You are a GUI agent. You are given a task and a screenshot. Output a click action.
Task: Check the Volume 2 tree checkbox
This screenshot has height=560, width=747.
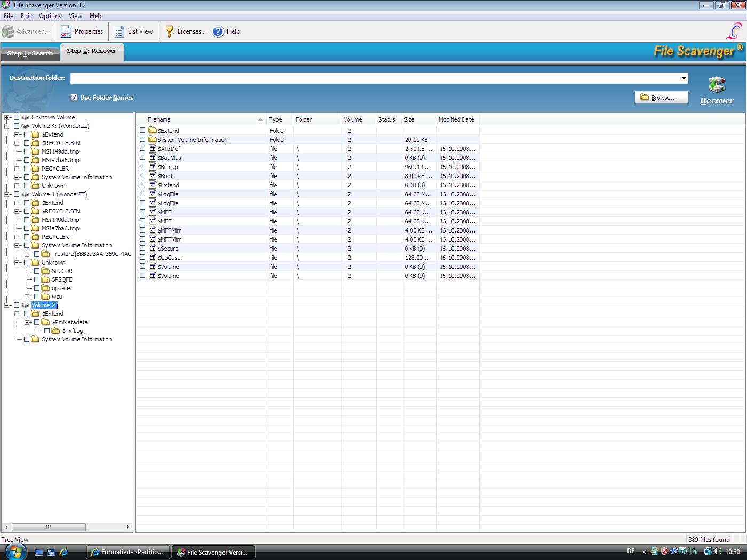click(17, 305)
